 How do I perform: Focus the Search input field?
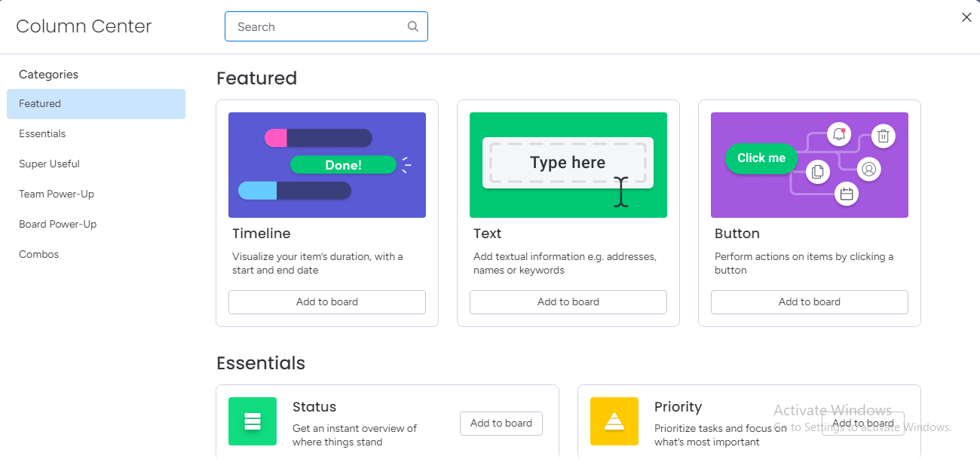click(326, 26)
